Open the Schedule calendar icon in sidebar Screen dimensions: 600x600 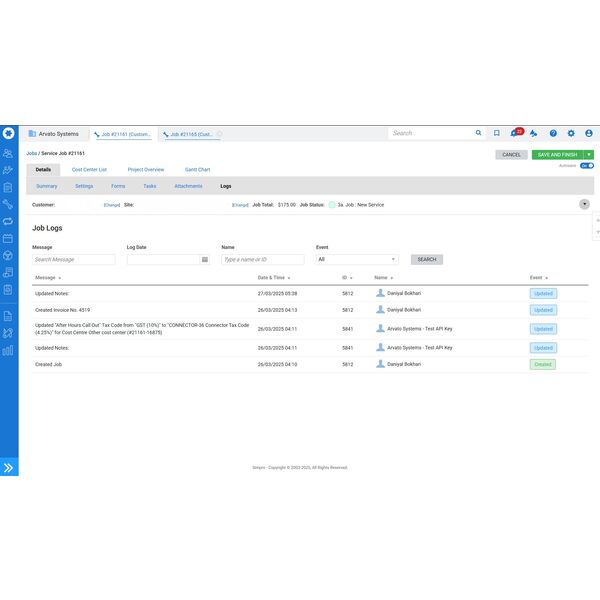coord(8,238)
